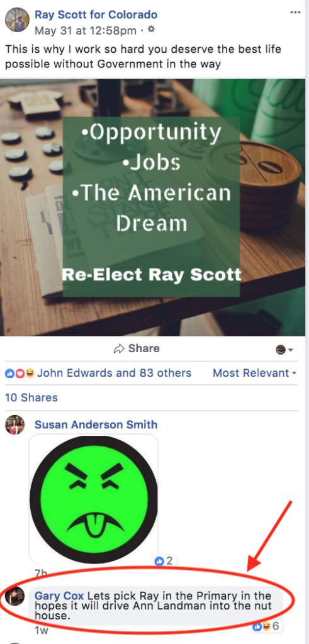Click the post privacy gear icon
Image resolution: width=309 pixels, height=644 pixels.
coord(151,30)
